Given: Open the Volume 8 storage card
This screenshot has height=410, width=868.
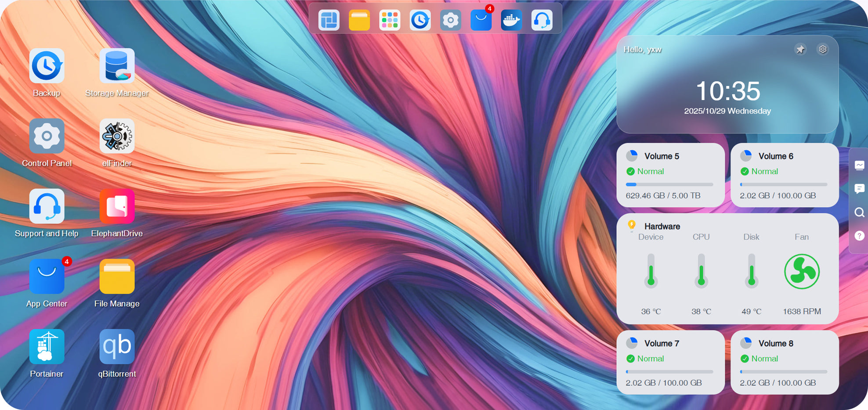Looking at the screenshot, I should pyautogui.click(x=785, y=362).
